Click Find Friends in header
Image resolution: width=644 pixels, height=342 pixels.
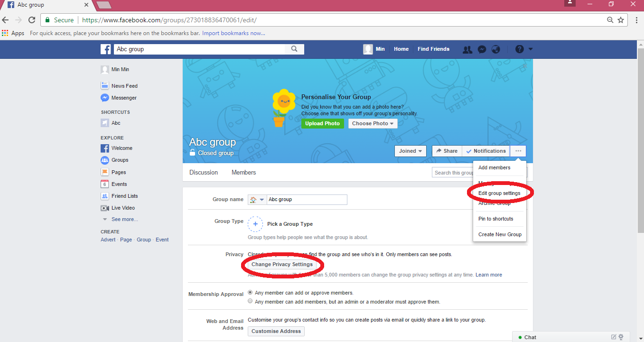(x=433, y=49)
